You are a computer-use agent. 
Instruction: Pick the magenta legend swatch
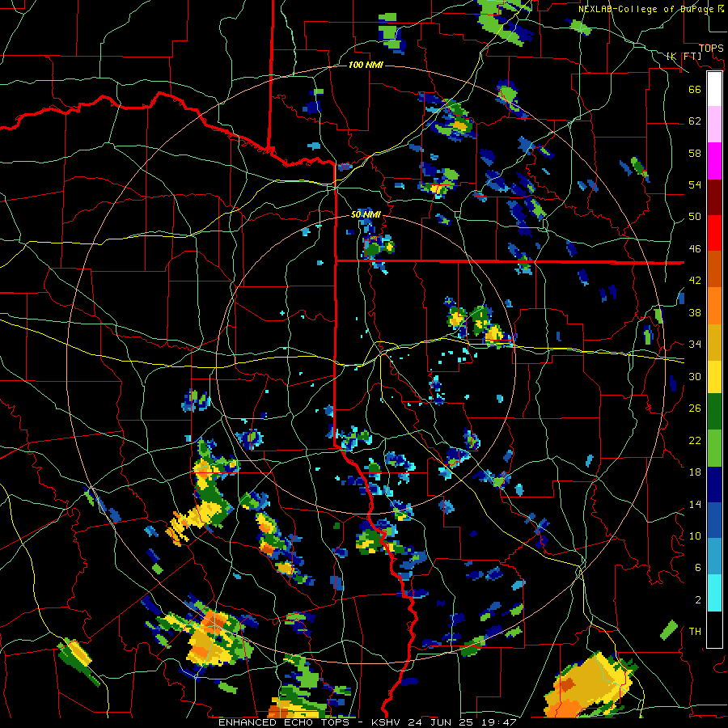[x=714, y=161]
